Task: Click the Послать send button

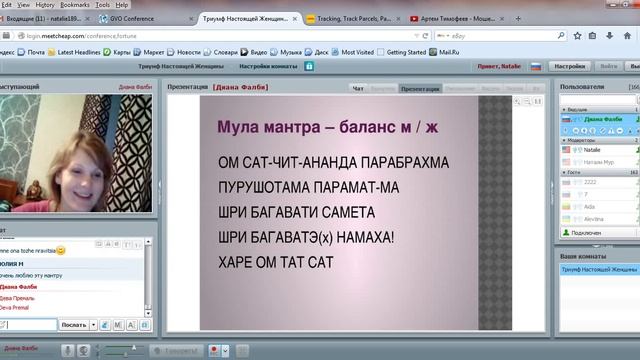Action: coord(74,325)
